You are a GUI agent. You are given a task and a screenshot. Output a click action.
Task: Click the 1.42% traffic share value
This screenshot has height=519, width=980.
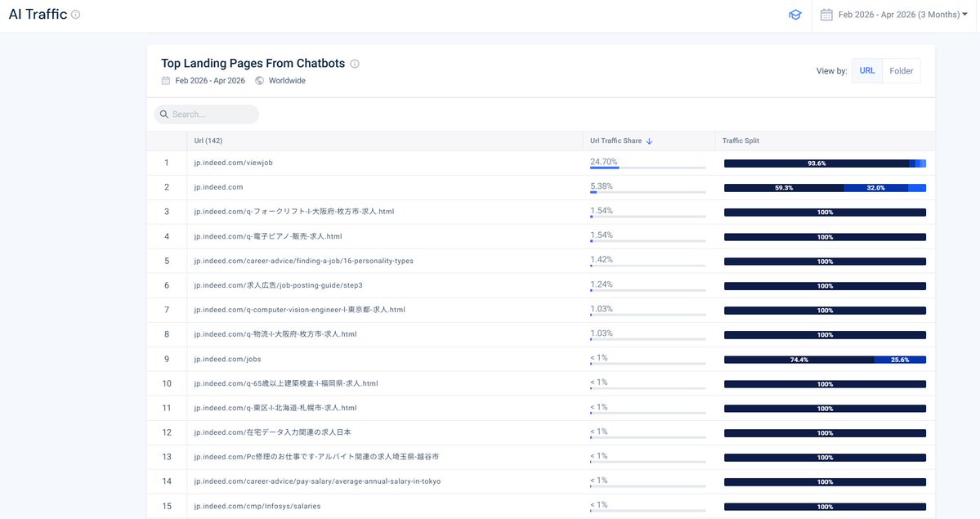click(602, 260)
